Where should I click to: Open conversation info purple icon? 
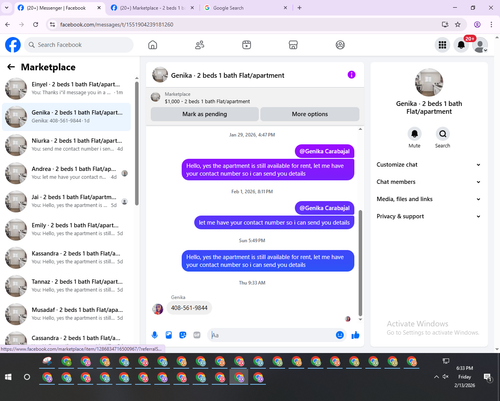tap(351, 75)
